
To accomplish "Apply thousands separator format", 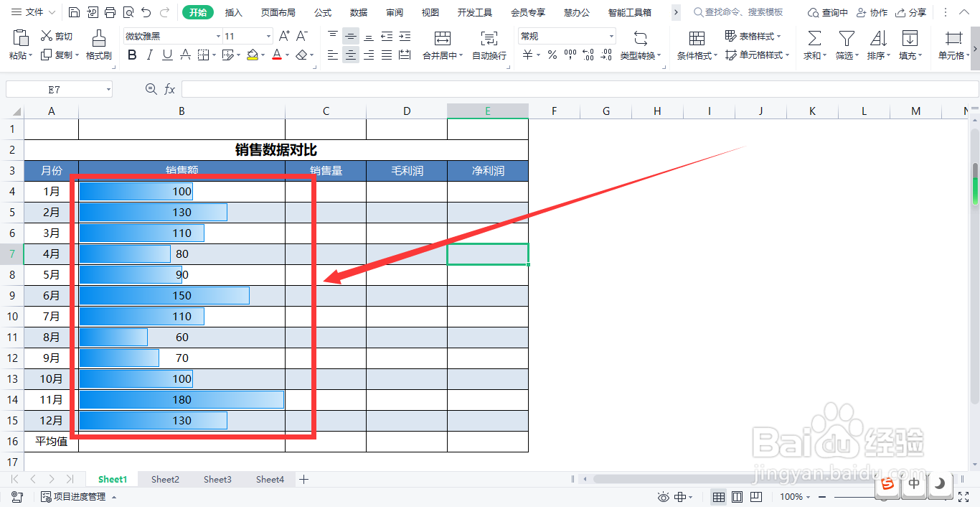I will coord(570,55).
